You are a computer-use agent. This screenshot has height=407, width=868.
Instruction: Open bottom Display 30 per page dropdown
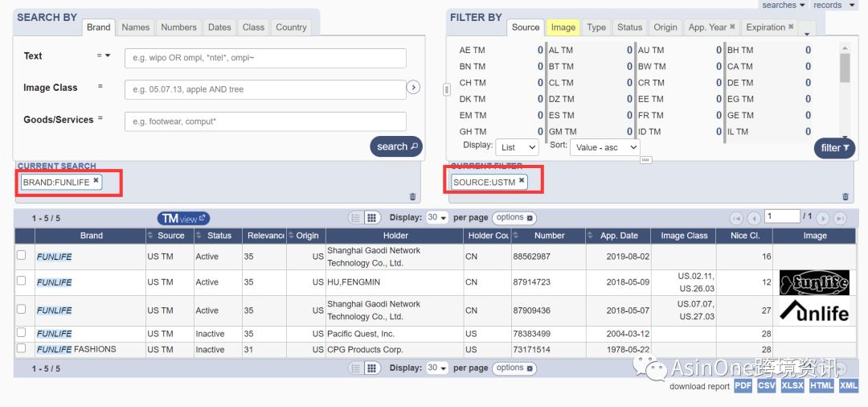[x=437, y=368]
